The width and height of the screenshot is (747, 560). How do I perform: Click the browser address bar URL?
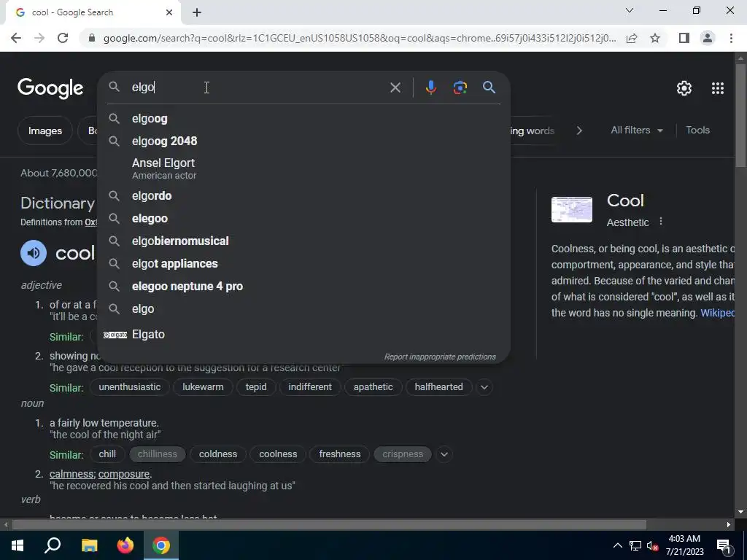(x=360, y=38)
